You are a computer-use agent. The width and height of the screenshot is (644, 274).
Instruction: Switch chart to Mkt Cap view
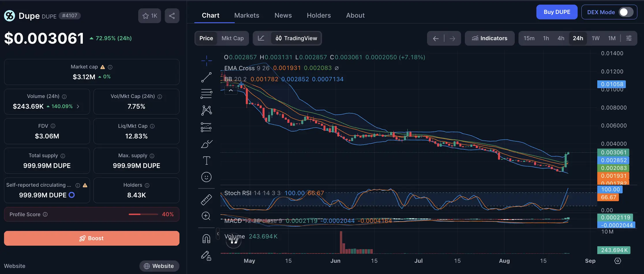[x=233, y=38]
